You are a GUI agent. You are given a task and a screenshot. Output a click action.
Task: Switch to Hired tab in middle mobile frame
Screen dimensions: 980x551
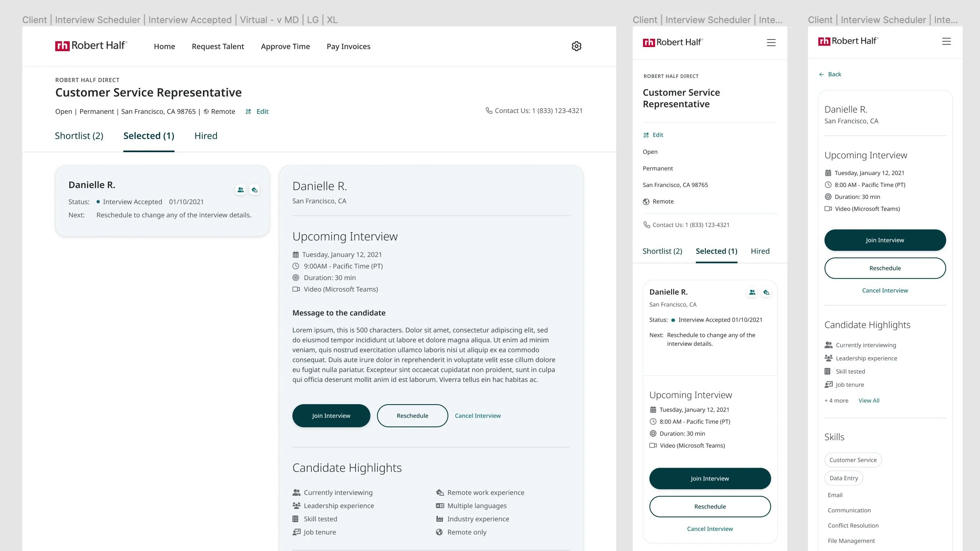coord(760,251)
